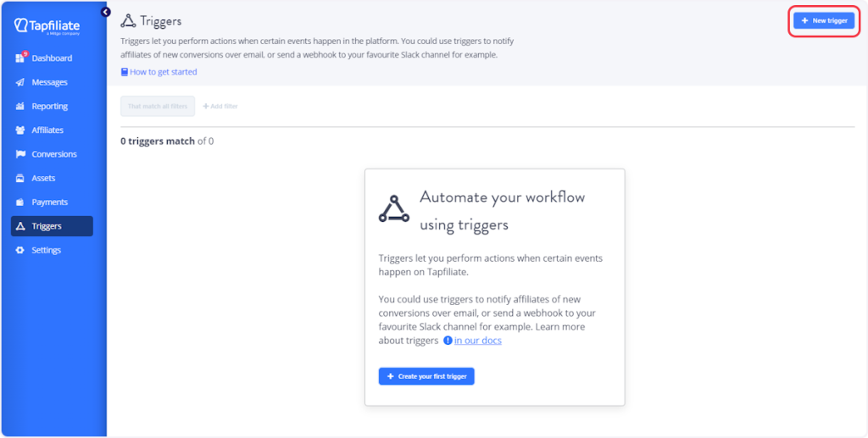Click the Affiliates people icon
The width and height of the screenshot is (868, 438).
click(x=20, y=130)
